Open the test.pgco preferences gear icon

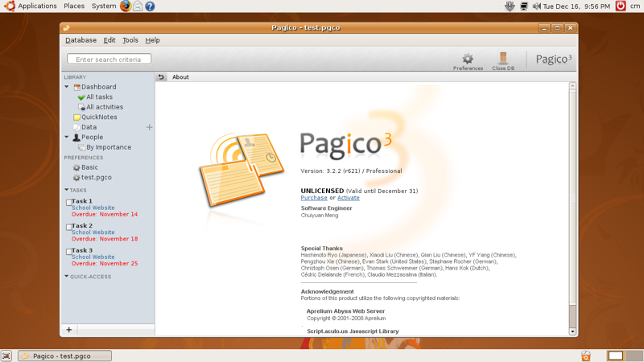76,178
